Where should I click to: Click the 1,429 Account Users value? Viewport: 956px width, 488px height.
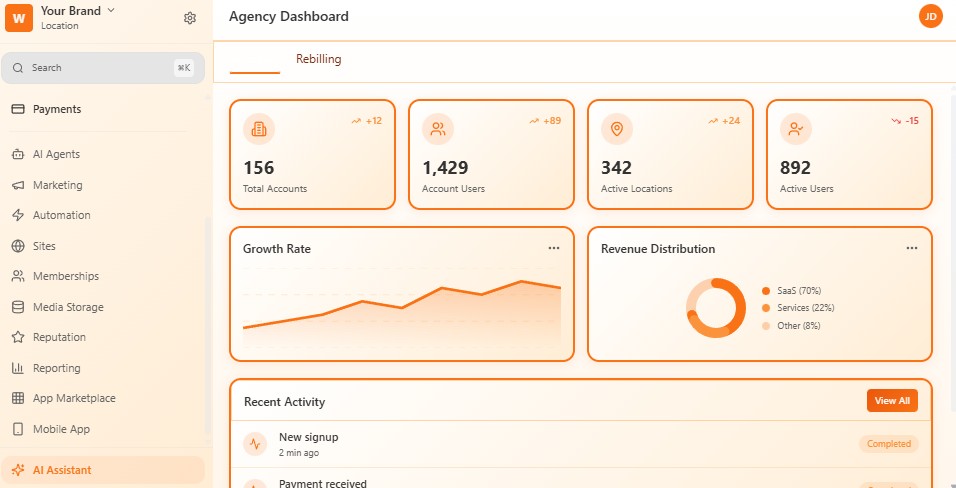(x=445, y=168)
